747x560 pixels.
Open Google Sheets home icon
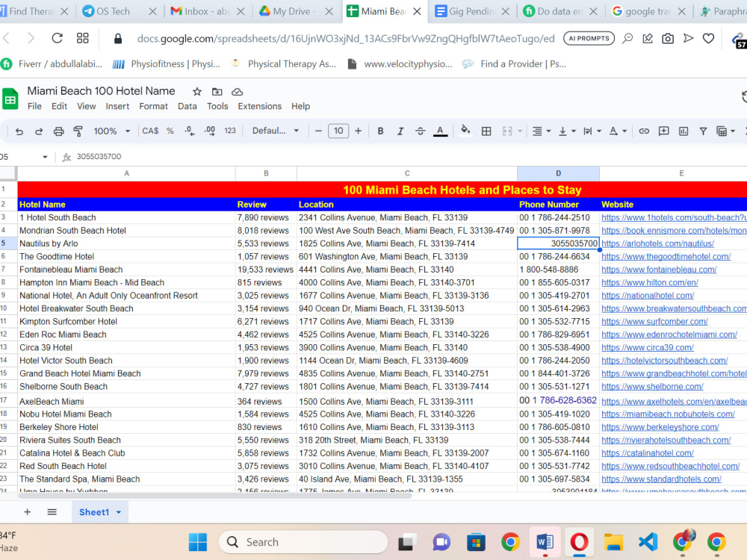coord(10,99)
